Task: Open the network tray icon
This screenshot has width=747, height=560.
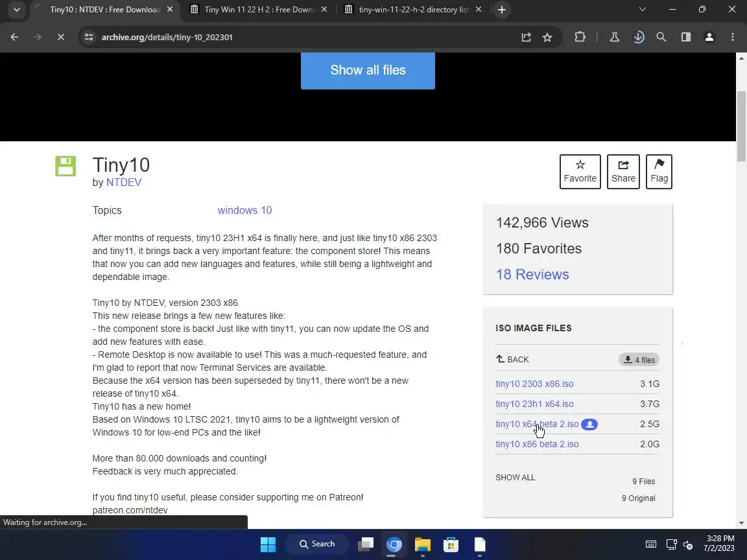Action: pos(671,544)
